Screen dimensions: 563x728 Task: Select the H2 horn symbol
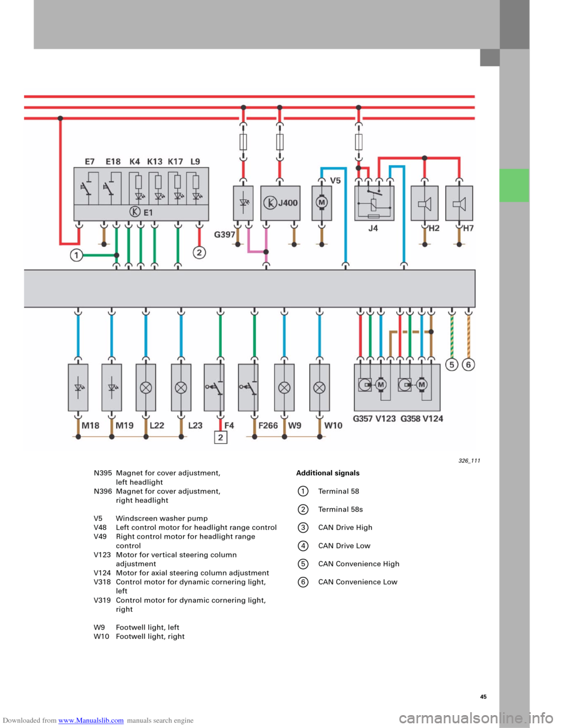(425, 203)
